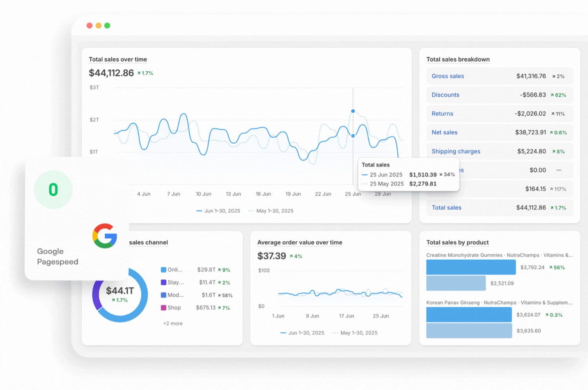Click the green Pagespeed score circle
The height and width of the screenshot is (390, 588).
click(x=53, y=190)
